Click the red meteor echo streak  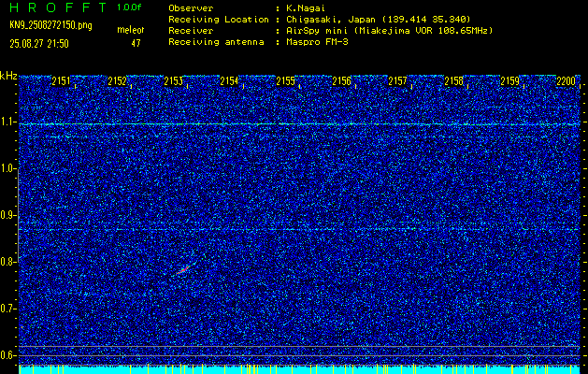pos(185,268)
